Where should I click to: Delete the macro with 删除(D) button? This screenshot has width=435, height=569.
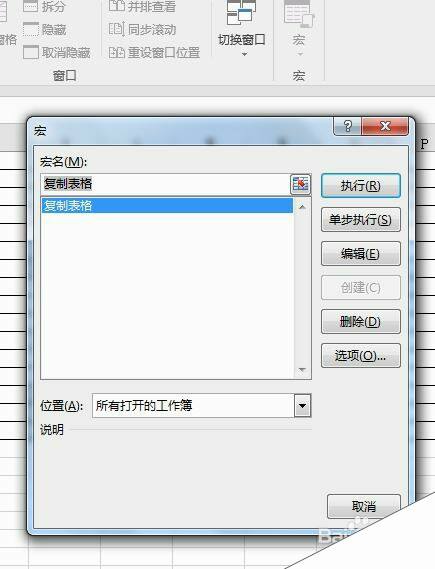(361, 321)
